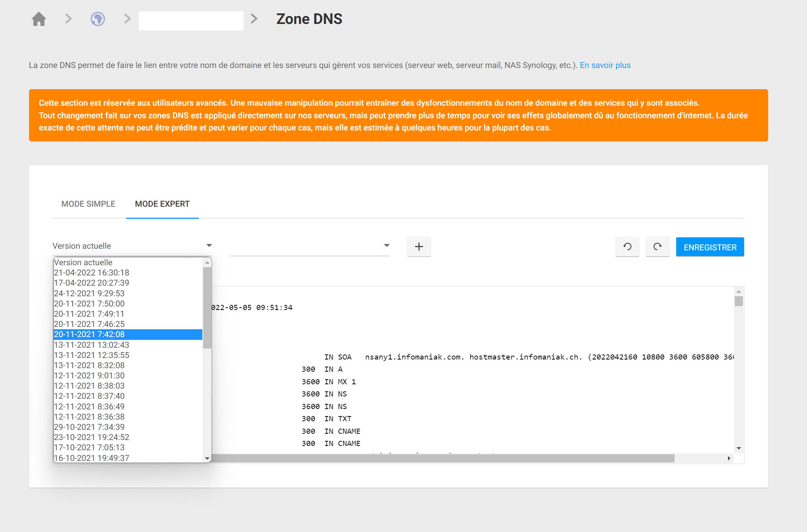Switch to the MODE SIMPLE tab
The height and width of the screenshot is (532, 807).
[x=88, y=204]
